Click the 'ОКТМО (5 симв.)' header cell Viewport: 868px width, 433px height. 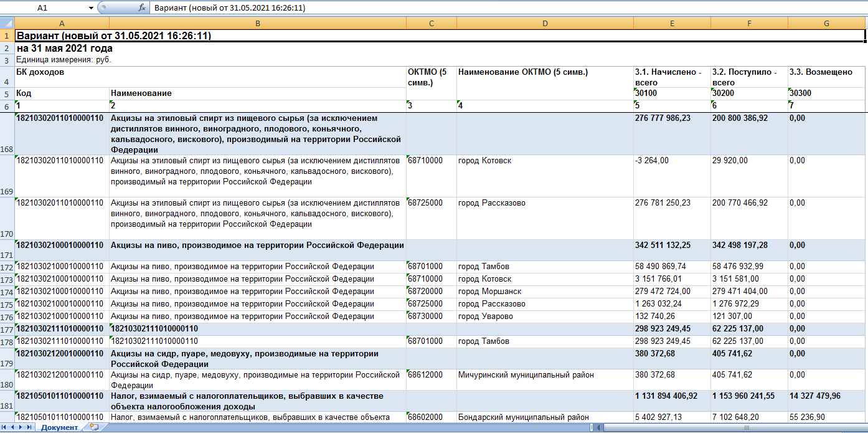coord(432,82)
